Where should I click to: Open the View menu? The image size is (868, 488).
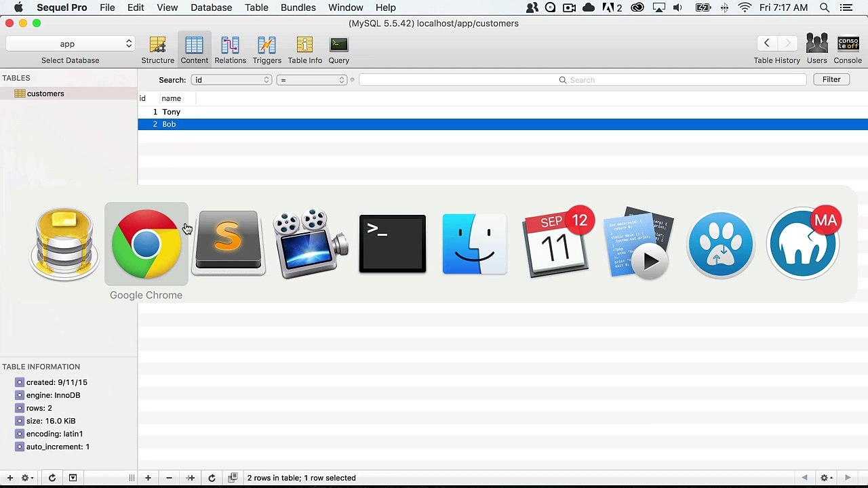pos(167,7)
